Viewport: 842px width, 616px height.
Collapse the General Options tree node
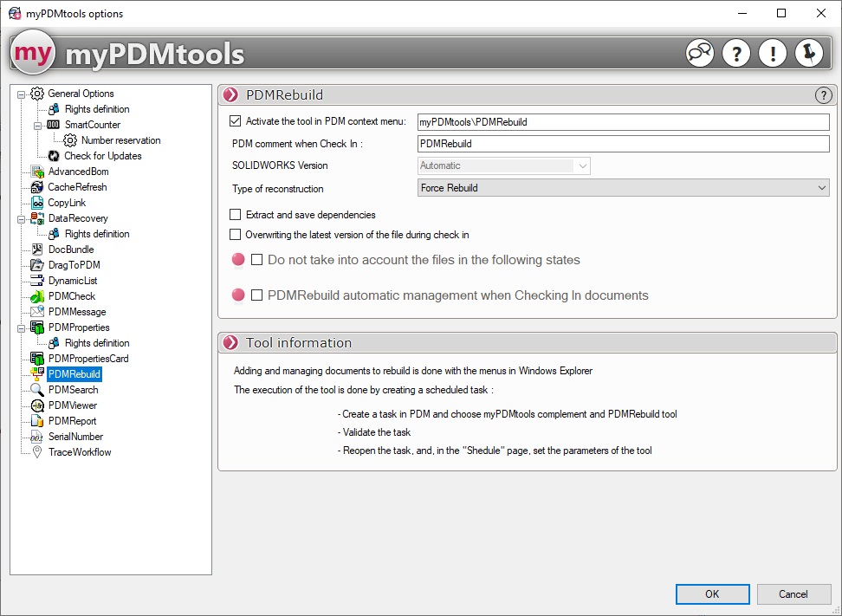22,94
